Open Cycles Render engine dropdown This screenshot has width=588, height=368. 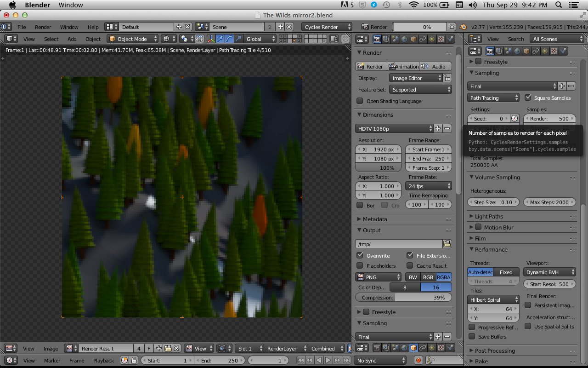tap(327, 27)
